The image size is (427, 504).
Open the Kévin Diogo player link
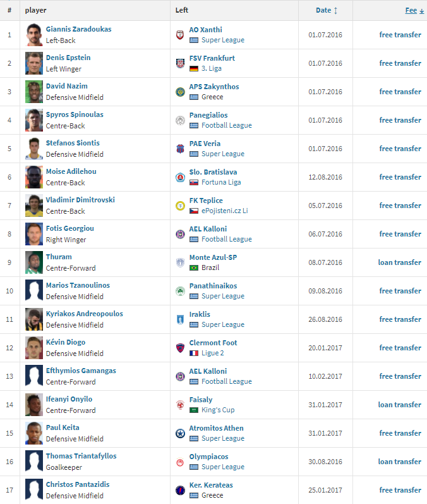point(66,342)
